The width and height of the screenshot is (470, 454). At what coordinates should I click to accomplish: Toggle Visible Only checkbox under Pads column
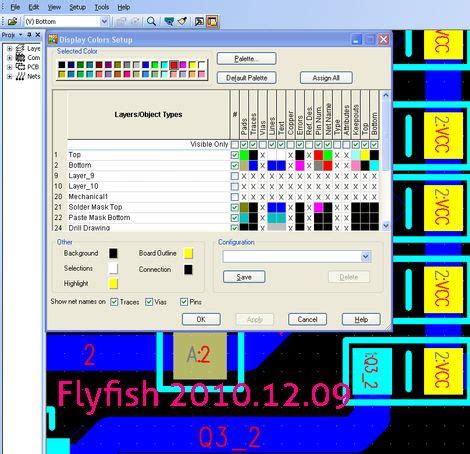[x=244, y=145]
